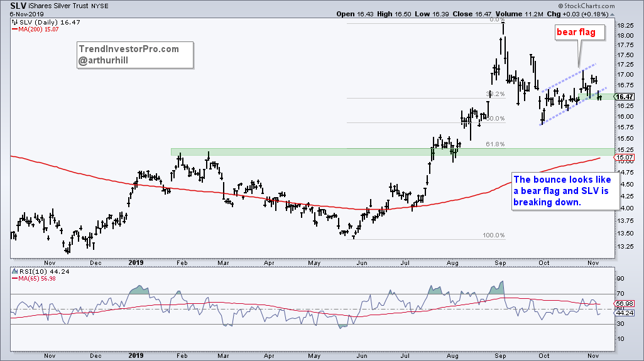Click the TrendInvestorPro.com annotation box
644x361 pixels.
click(x=135, y=55)
